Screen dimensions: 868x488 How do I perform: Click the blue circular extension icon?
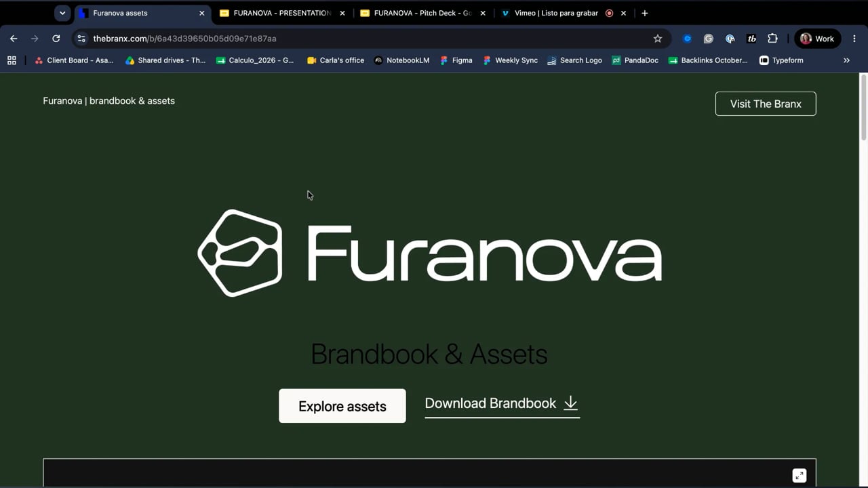687,39
